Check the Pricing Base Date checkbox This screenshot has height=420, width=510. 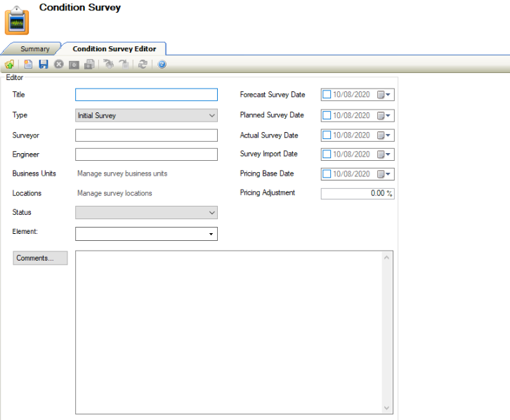[x=327, y=174]
